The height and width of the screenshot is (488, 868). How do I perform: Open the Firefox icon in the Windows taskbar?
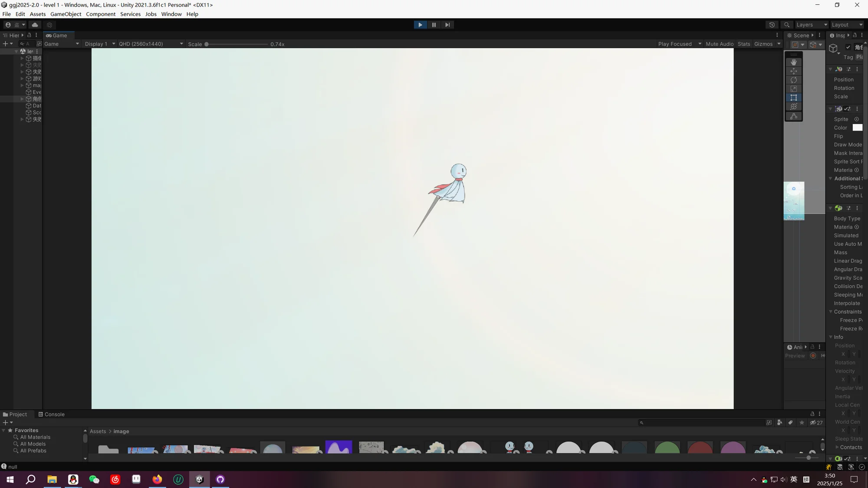[x=157, y=479]
